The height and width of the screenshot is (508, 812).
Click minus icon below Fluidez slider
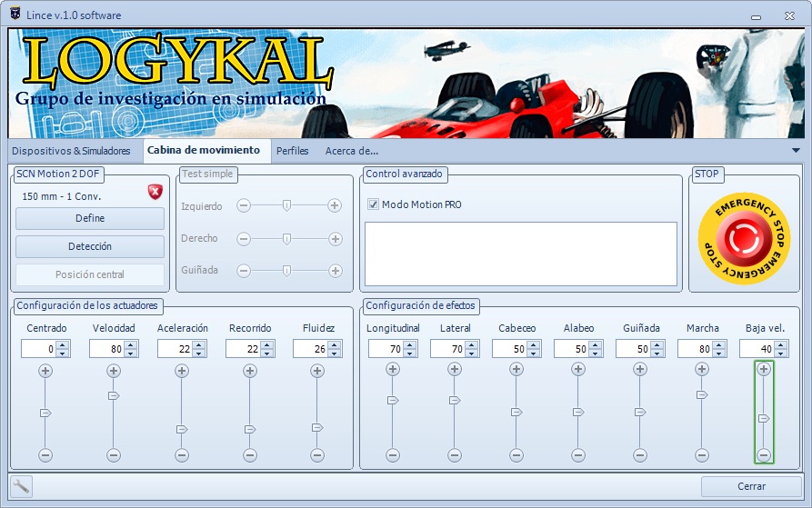click(x=317, y=455)
